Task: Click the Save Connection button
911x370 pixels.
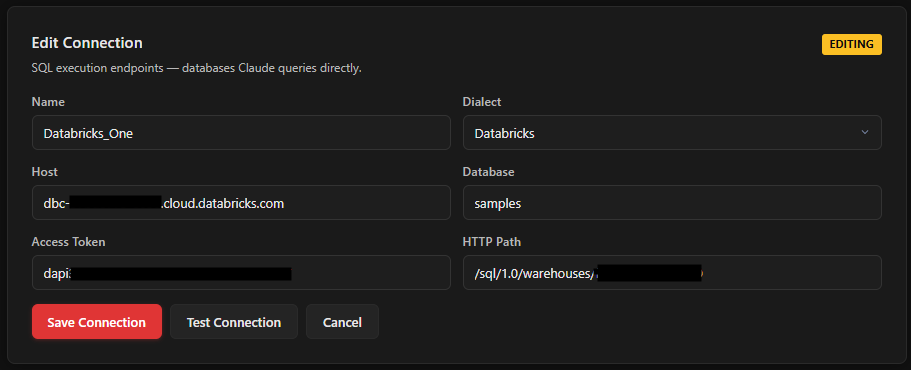Action: (x=96, y=322)
